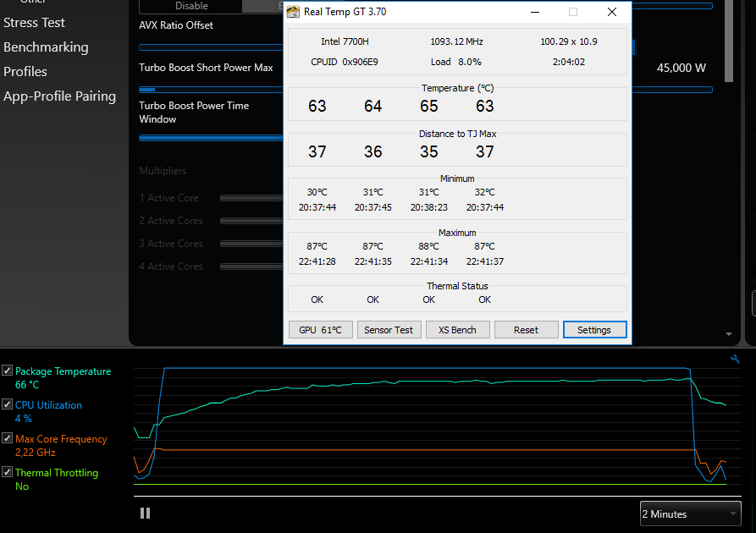This screenshot has width=756, height=533.
Task: Click the XTU vertical scrollbar thumb
Action: pos(729,41)
